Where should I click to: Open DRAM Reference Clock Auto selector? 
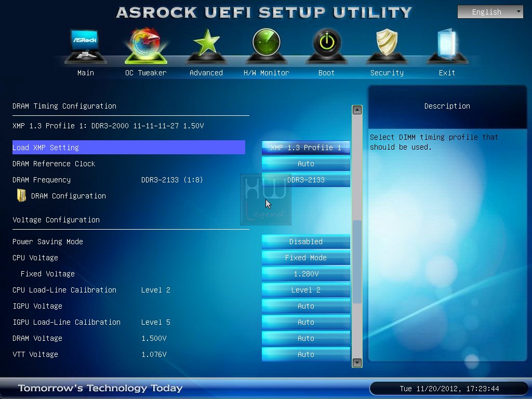point(305,164)
